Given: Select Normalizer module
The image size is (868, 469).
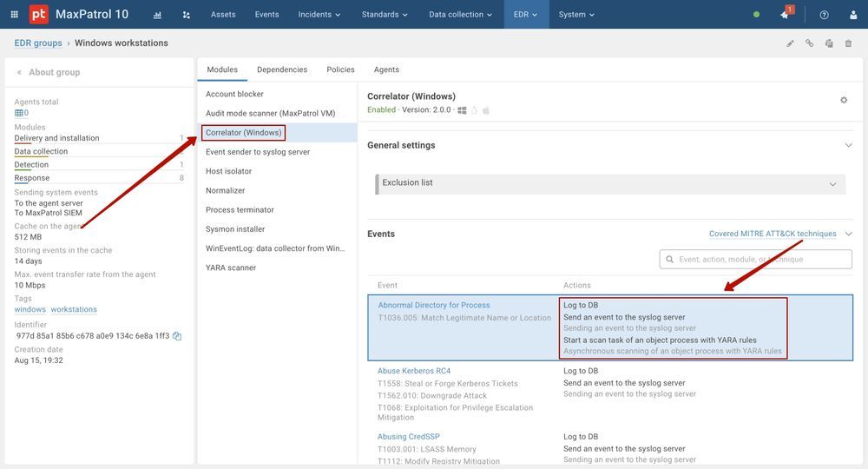Looking at the screenshot, I should click(278, 190).
